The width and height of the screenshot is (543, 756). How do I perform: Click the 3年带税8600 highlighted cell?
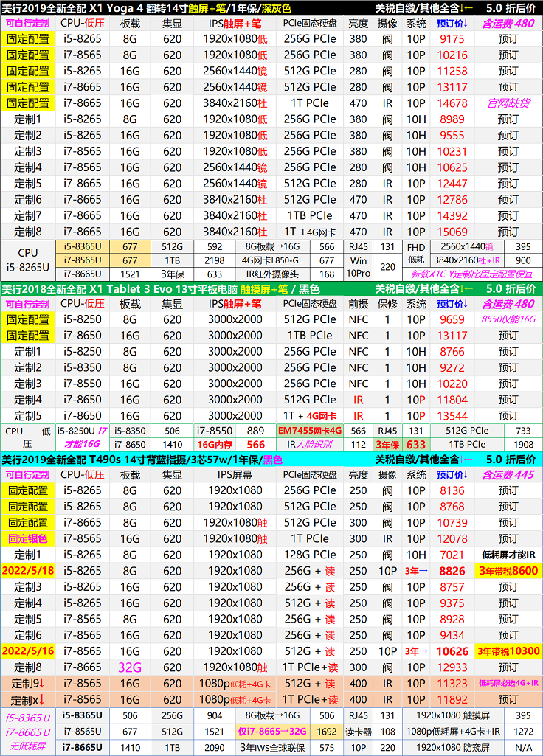click(508, 571)
